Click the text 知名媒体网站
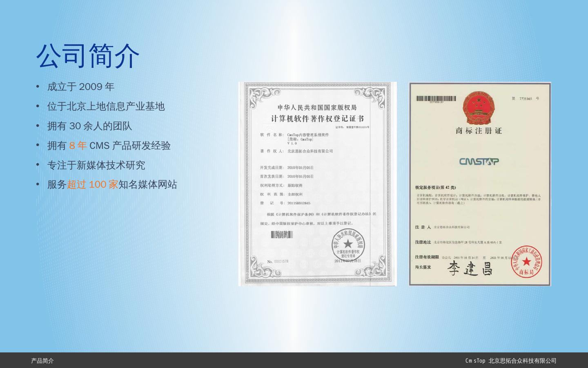This screenshot has height=368, width=588. pyautogui.click(x=148, y=184)
